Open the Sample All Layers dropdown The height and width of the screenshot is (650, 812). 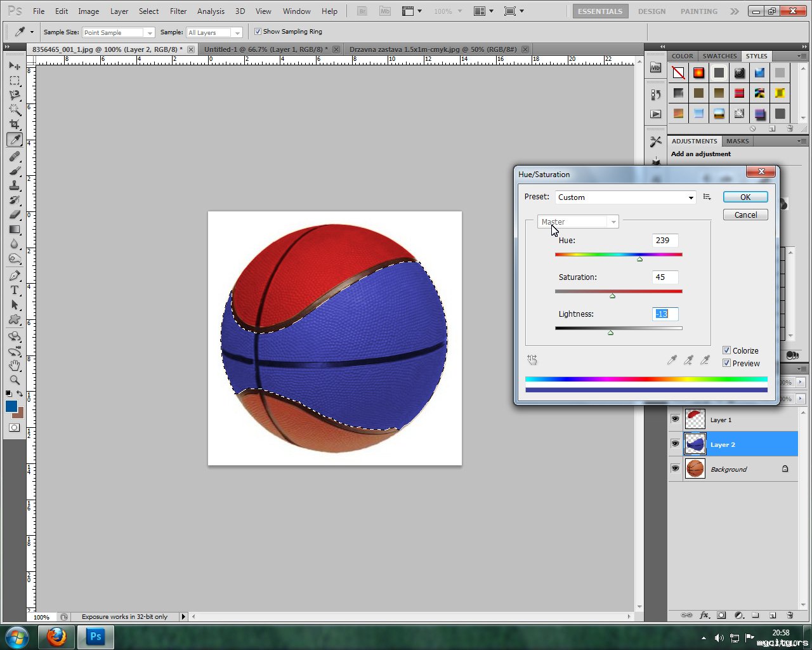pos(214,32)
